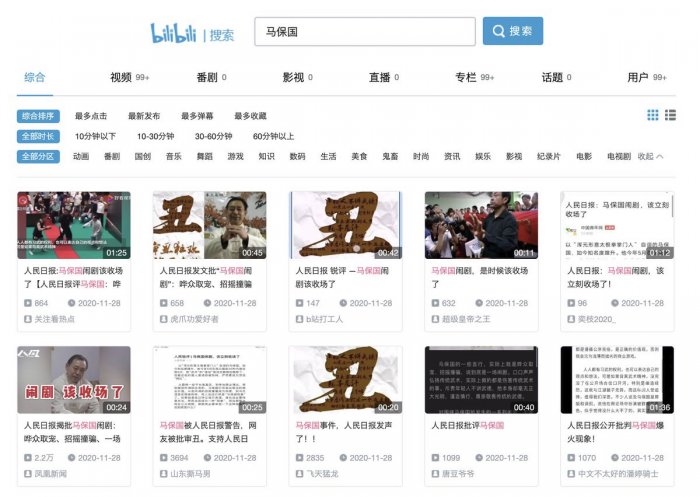Open the 00:40 dark text thumbnail
Screen dimensions: 700x497
click(481, 380)
